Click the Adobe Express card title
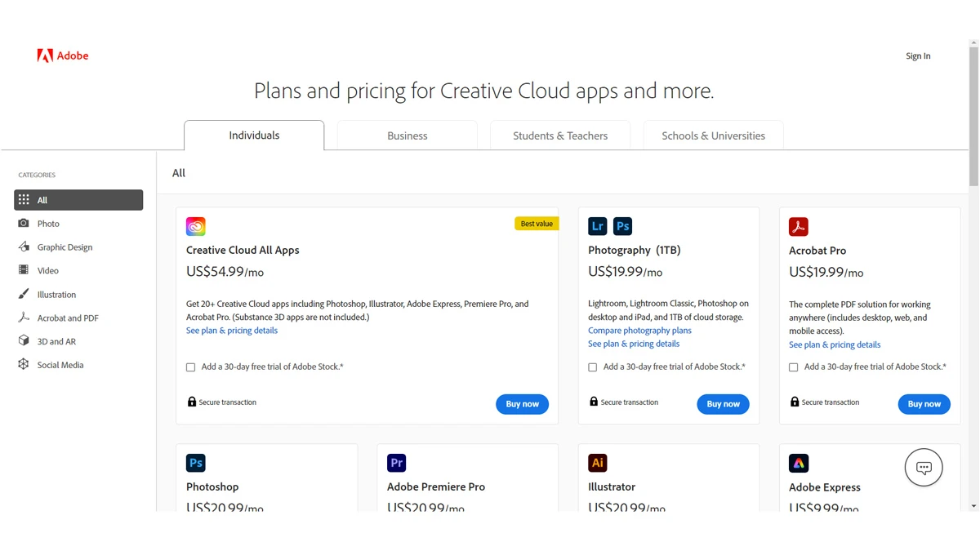Image resolution: width=980 pixels, height=551 pixels. click(x=825, y=487)
